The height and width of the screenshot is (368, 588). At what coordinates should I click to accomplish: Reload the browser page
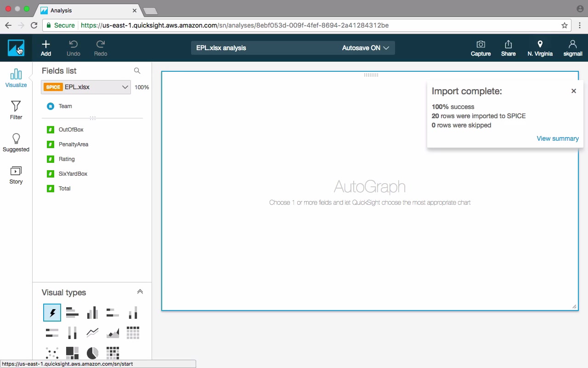point(34,25)
